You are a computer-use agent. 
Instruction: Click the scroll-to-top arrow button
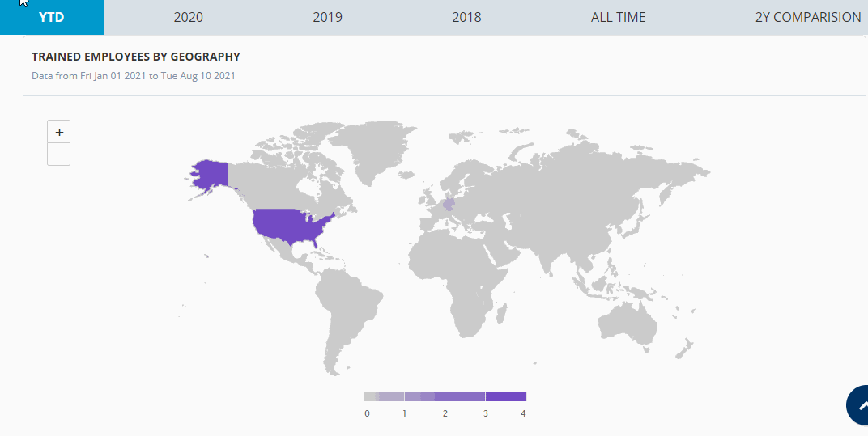[858, 405]
